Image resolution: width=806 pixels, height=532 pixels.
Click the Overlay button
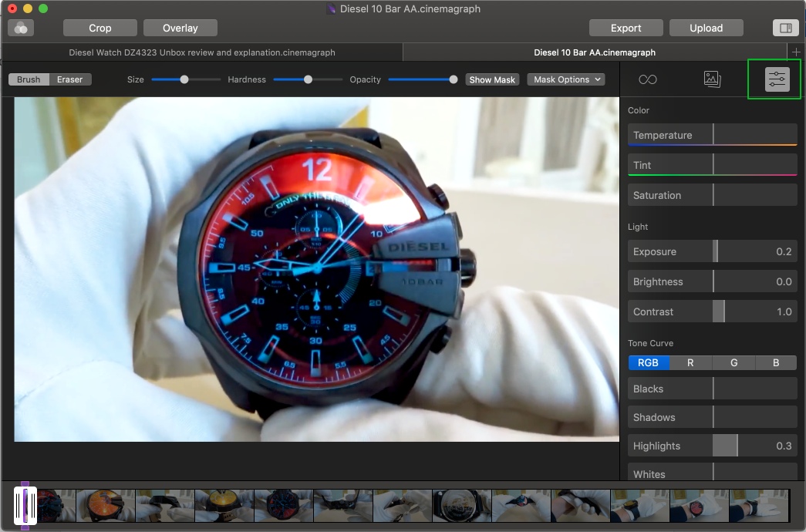pyautogui.click(x=180, y=28)
